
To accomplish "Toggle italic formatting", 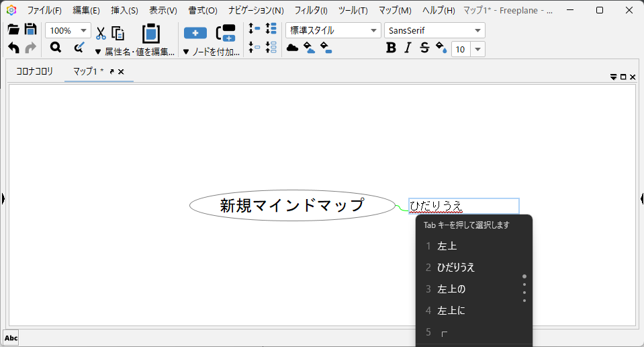I will point(408,48).
